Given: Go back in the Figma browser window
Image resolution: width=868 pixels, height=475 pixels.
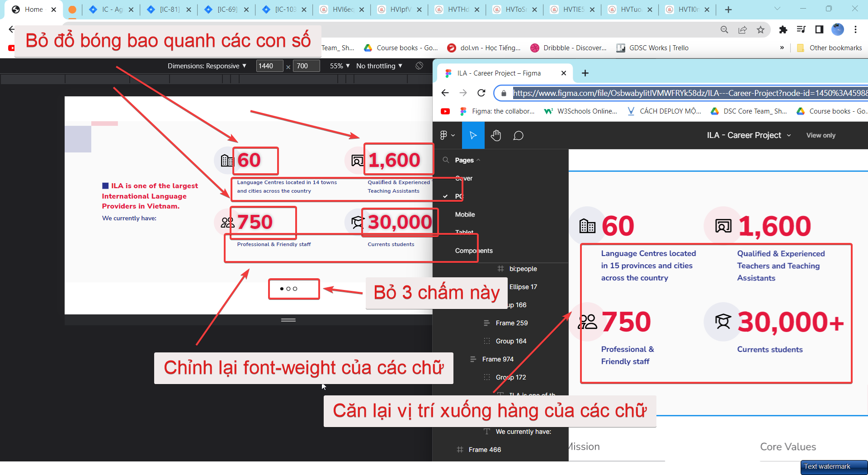Looking at the screenshot, I should coord(445,93).
